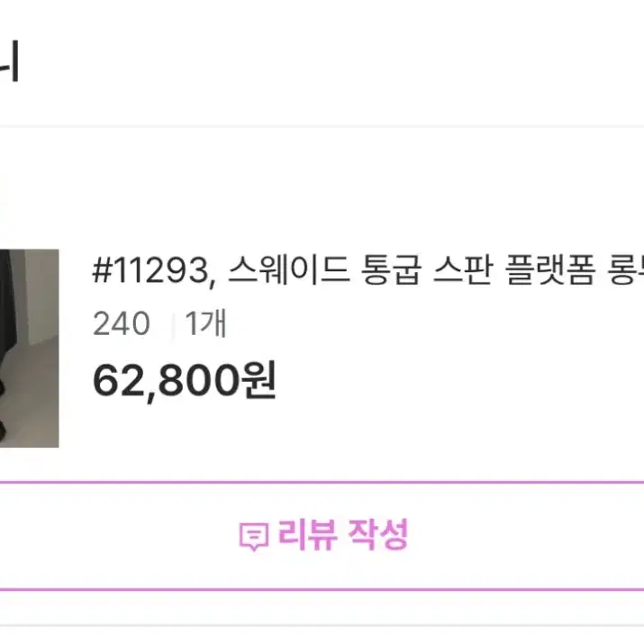Tap the 리뷰 word beside the bubble icon
This screenshot has width=644, height=644.
308,534
